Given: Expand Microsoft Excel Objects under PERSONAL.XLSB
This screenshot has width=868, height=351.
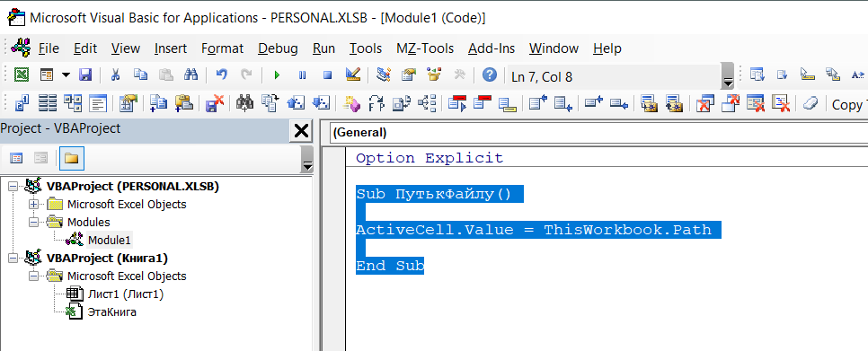Looking at the screenshot, I should click(x=34, y=205).
